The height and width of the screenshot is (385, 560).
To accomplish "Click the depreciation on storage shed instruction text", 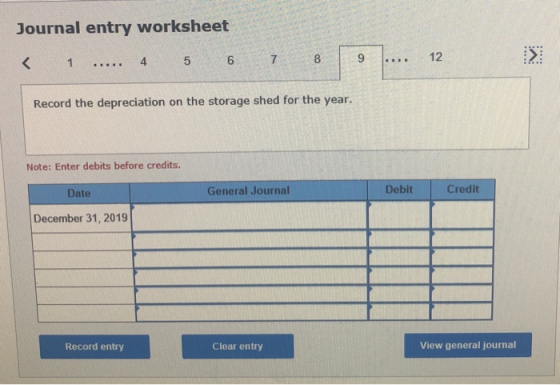I will pos(193,102).
